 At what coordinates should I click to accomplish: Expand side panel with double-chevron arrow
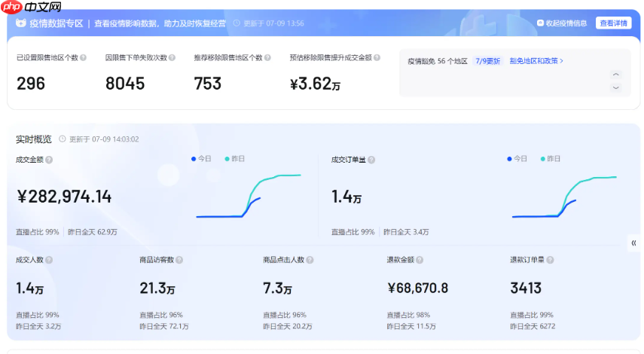[x=633, y=243]
